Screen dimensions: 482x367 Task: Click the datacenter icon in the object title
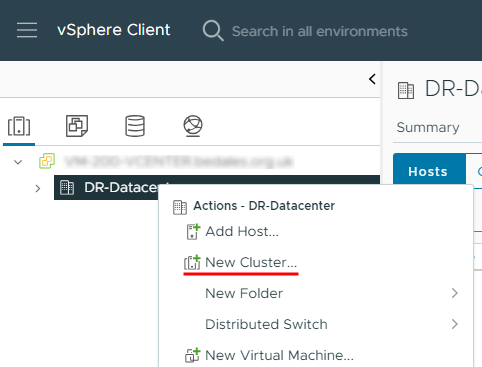[406, 91]
